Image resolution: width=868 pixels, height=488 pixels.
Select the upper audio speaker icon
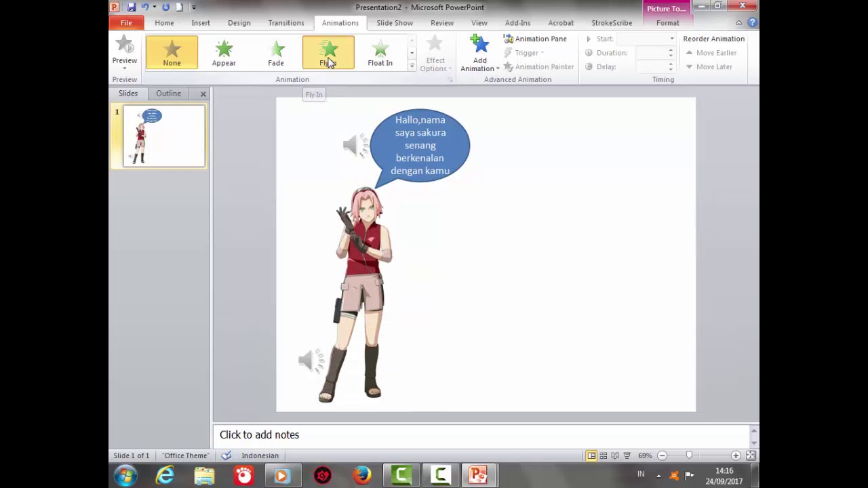(355, 145)
